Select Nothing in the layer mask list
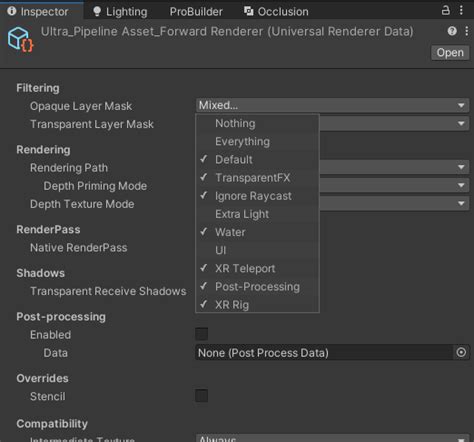Screen dimensions: 474x442 tap(257, 123)
